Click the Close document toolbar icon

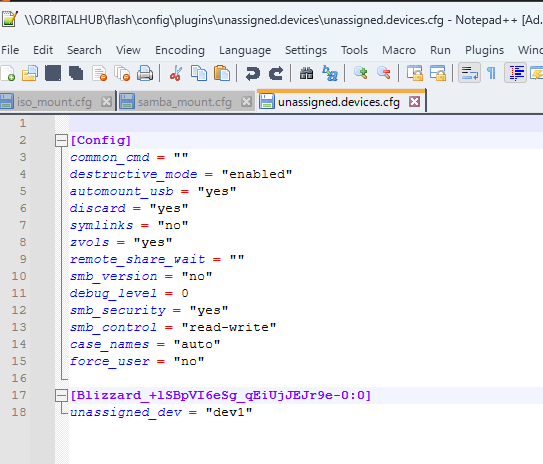[100, 73]
